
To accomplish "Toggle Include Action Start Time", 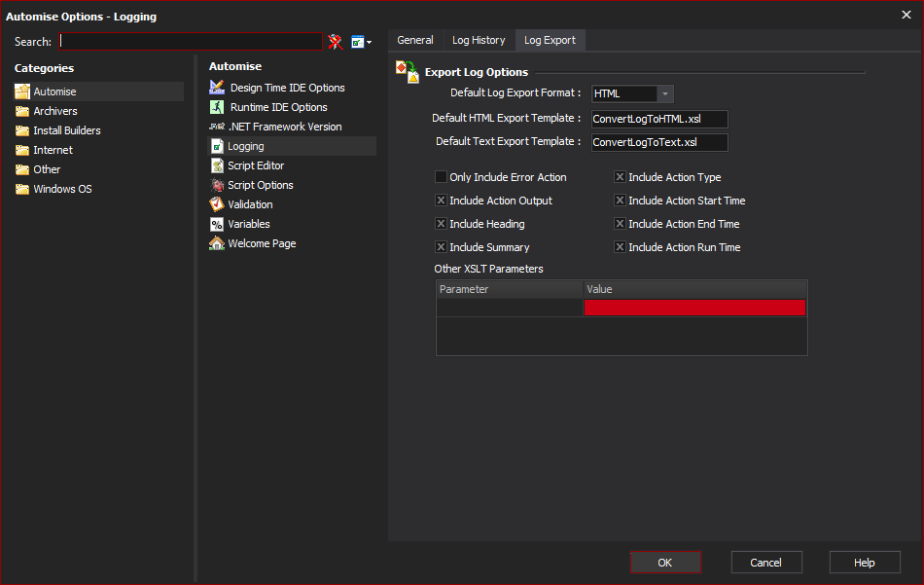I will [620, 201].
